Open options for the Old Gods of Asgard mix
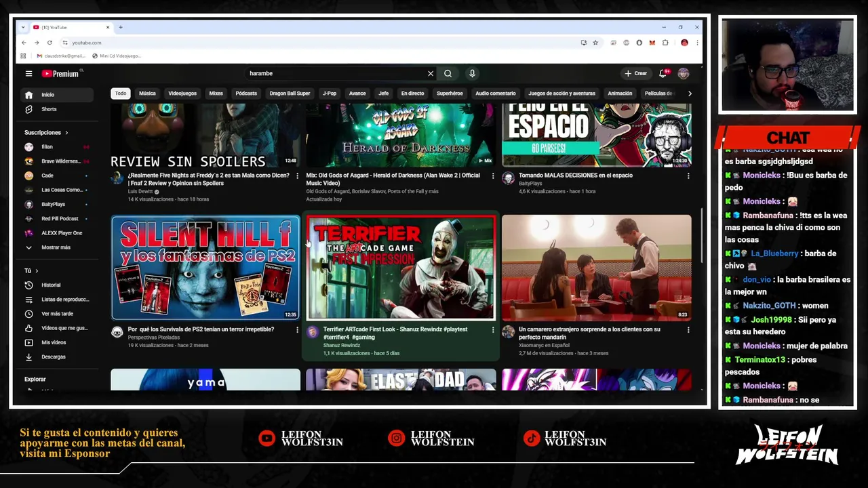This screenshot has height=488, width=868. point(493,176)
